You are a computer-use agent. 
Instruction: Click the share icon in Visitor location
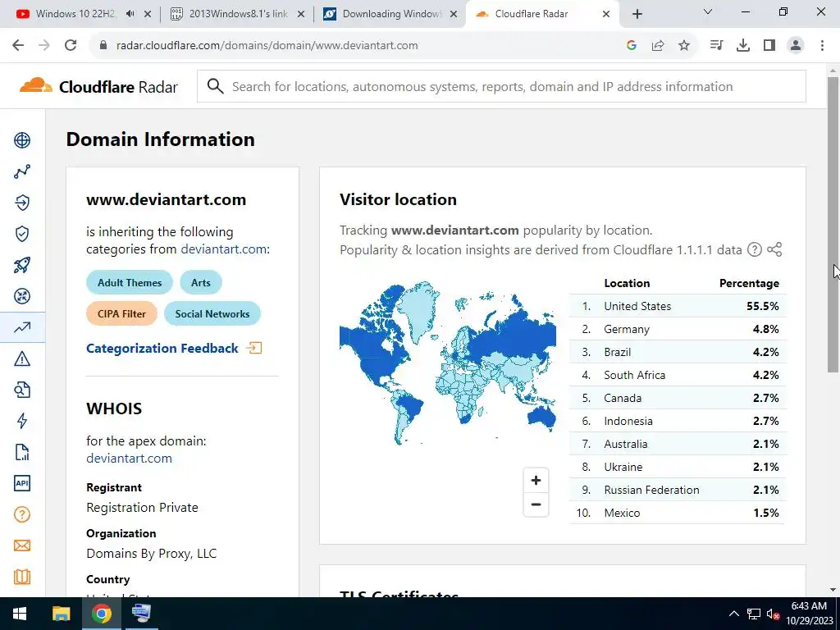coord(774,249)
